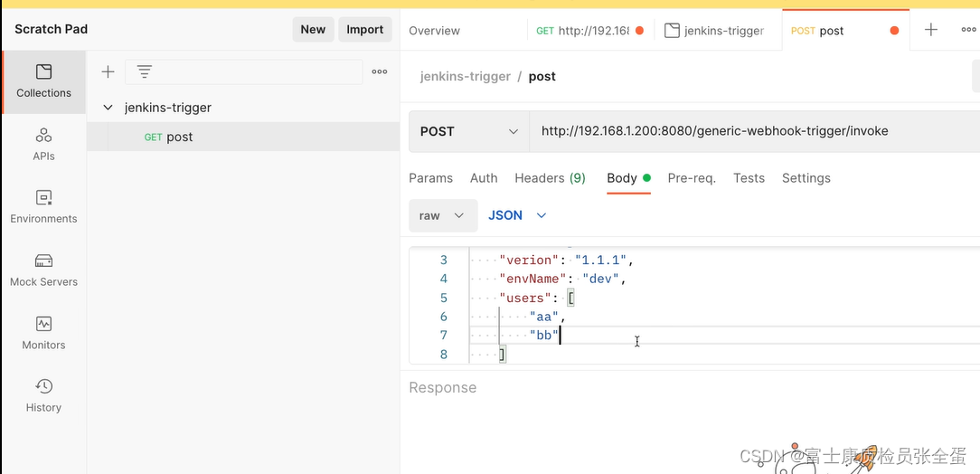Collapse the jenkins-trigger collection tree
Image resolution: width=980 pixels, height=474 pixels.
click(x=108, y=108)
